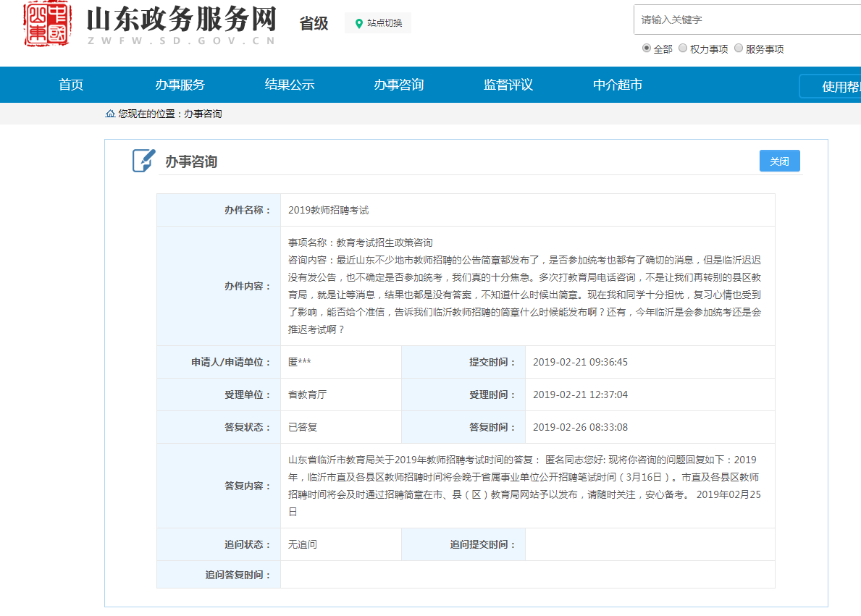Click the ZWFW.SD.GOV.CN domain text

[181, 41]
